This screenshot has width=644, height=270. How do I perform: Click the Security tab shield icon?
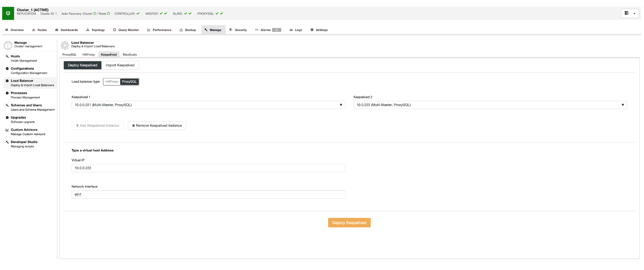[231, 30]
